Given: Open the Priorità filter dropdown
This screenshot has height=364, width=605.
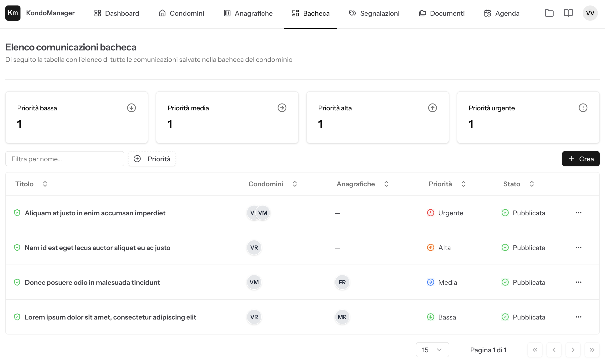Looking at the screenshot, I should 152,159.
